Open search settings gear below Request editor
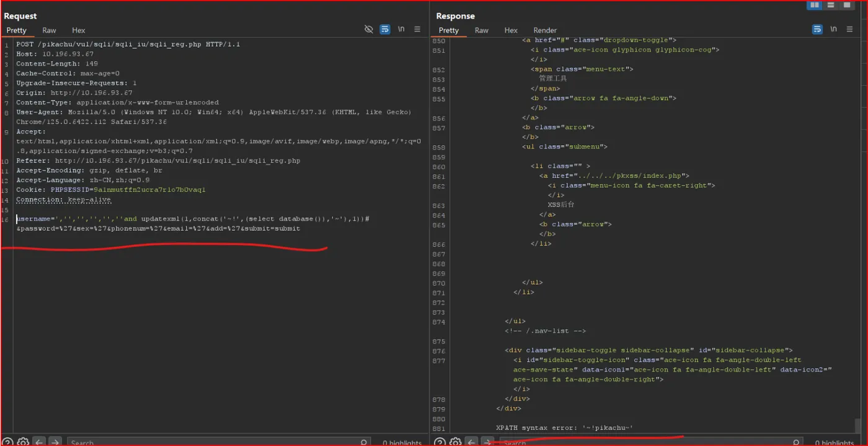Image resolution: width=868 pixels, height=446 pixels. coord(23,442)
